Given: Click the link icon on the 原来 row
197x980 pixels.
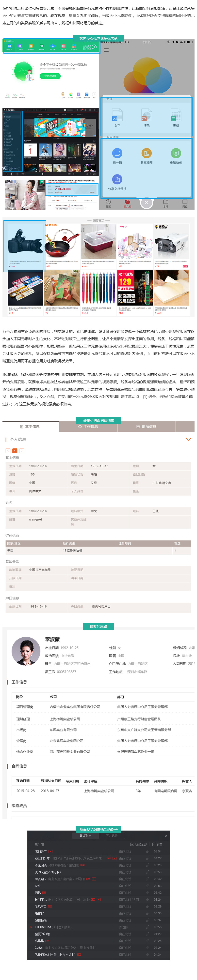Looking at the screenshot, I should click(x=148, y=886).
